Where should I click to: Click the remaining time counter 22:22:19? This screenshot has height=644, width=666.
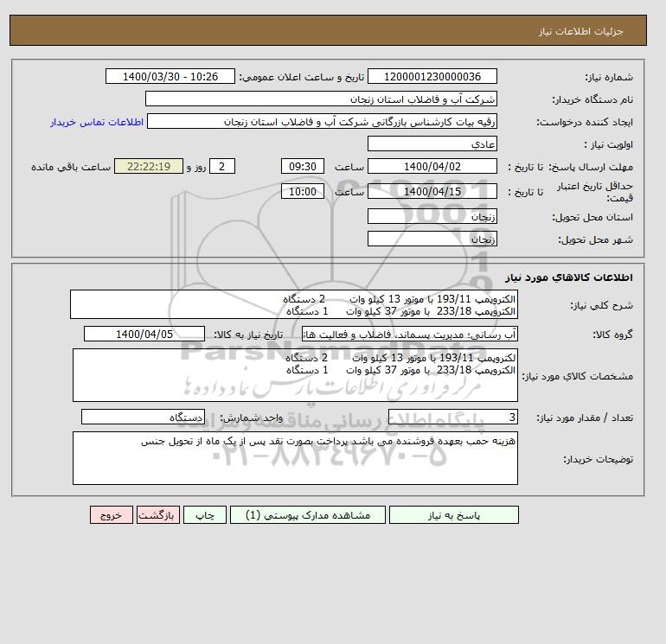[x=149, y=167]
